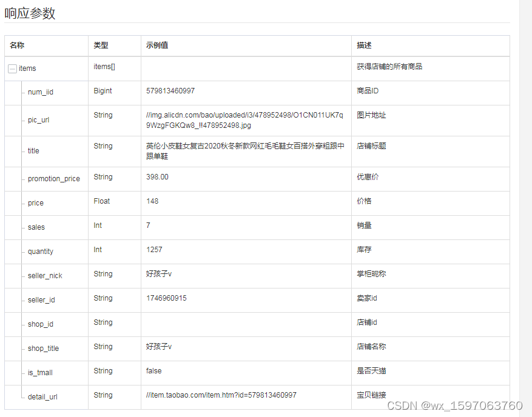This screenshot has width=532, height=417.
Task: Click the Bigint type cell
Action: [x=103, y=91]
